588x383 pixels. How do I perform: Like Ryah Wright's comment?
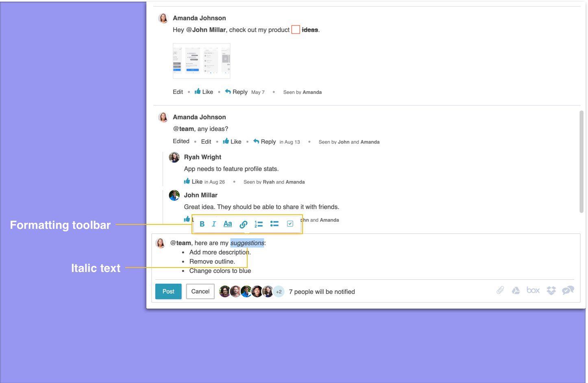point(193,181)
